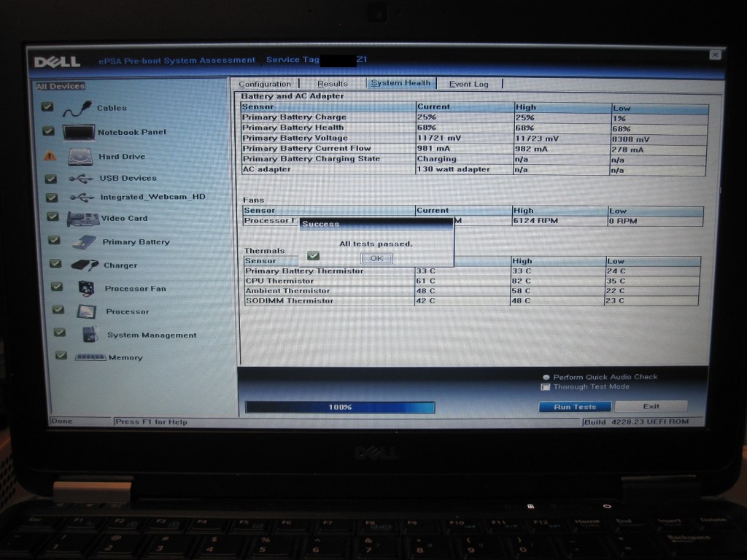Click the SODIMM Thermistor row
Image resolution: width=747 pixels, height=560 pixels.
coord(472,301)
